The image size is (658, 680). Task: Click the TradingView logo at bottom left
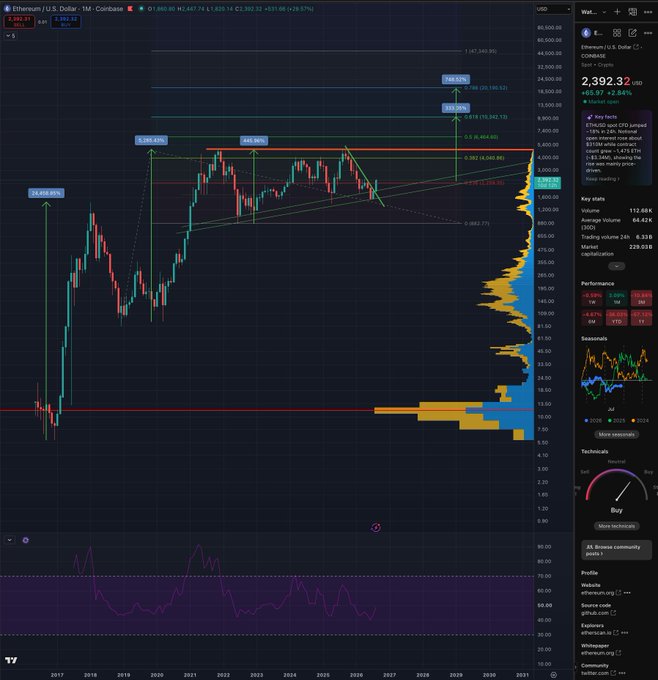(x=11, y=660)
